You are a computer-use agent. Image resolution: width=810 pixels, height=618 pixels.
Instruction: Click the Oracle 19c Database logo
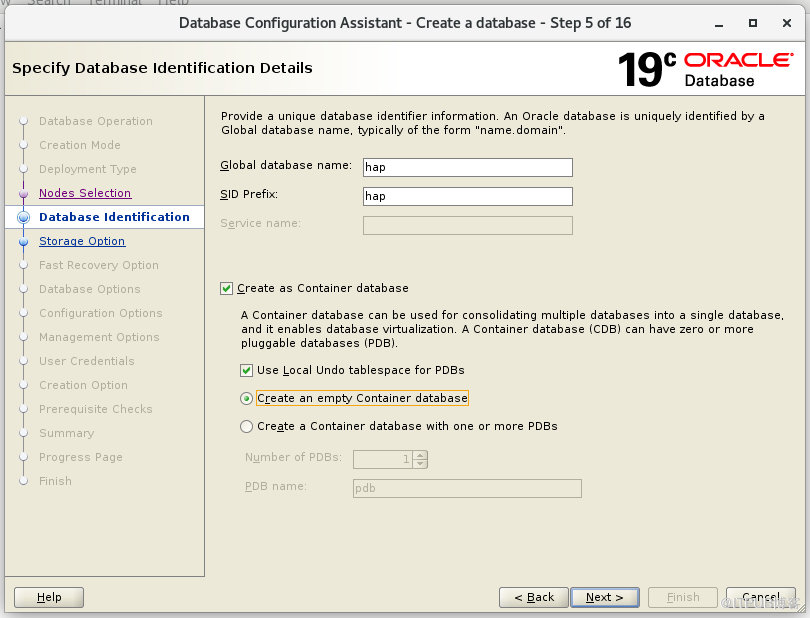[x=706, y=69]
